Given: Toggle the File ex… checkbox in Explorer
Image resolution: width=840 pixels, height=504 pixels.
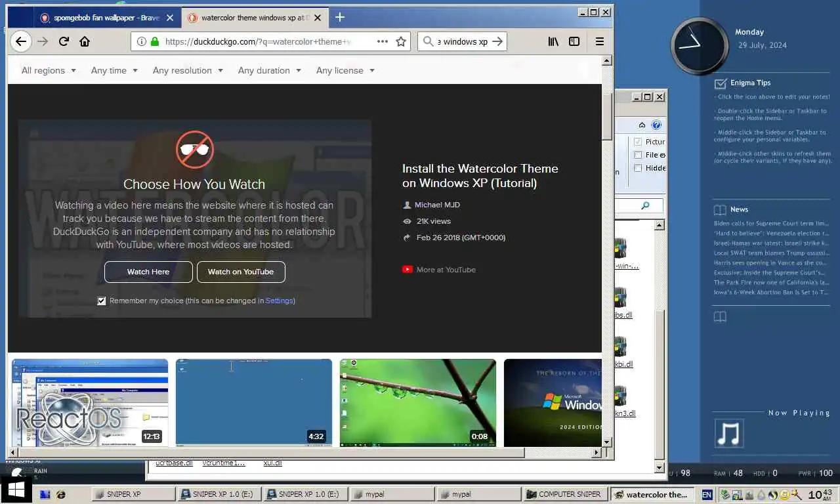Looking at the screenshot, I should pyautogui.click(x=637, y=155).
